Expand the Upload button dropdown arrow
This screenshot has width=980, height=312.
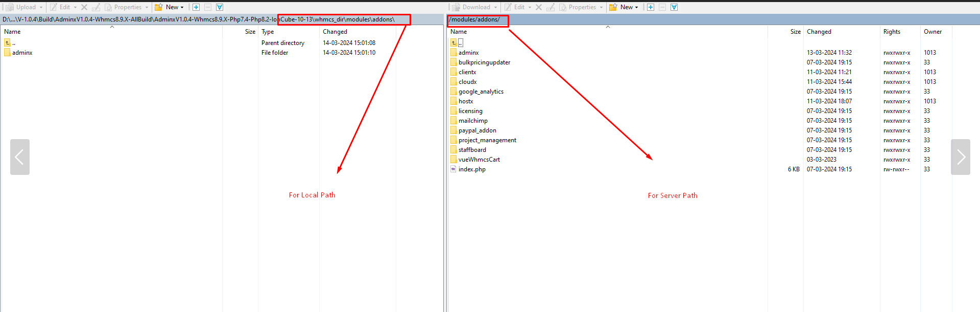coord(41,7)
